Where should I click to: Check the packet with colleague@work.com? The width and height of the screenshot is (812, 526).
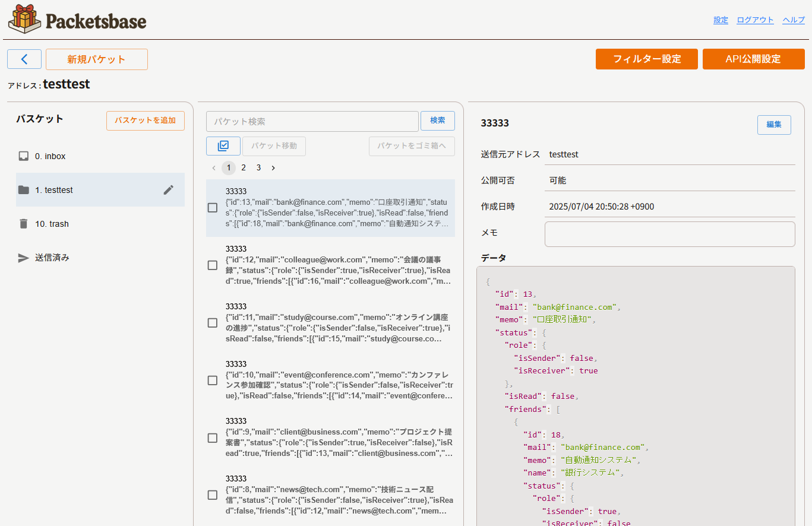(x=213, y=265)
